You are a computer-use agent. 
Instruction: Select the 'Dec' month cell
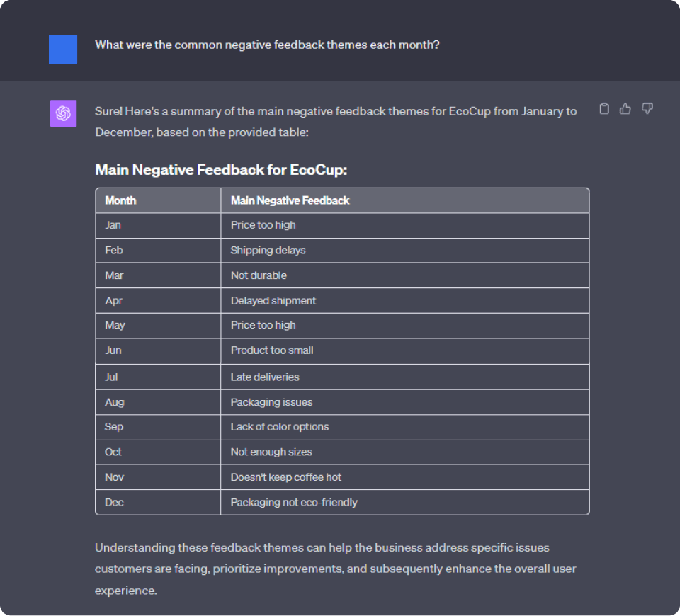pyautogui.click(x=158, y=503)
